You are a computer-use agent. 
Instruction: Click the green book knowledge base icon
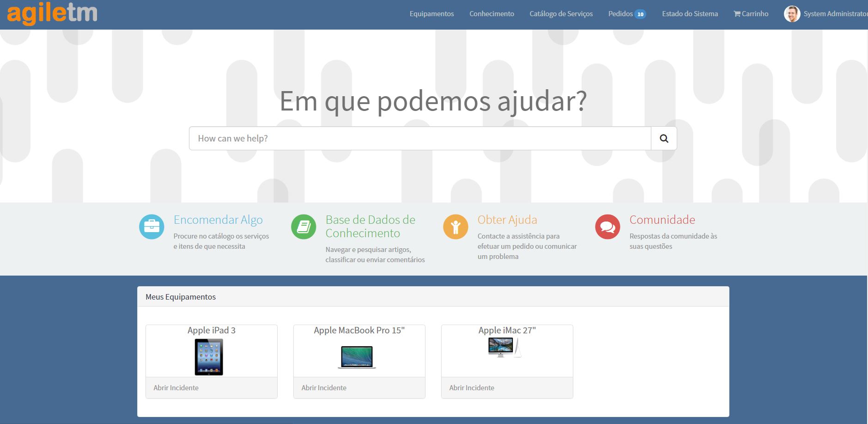click(303, 227)
